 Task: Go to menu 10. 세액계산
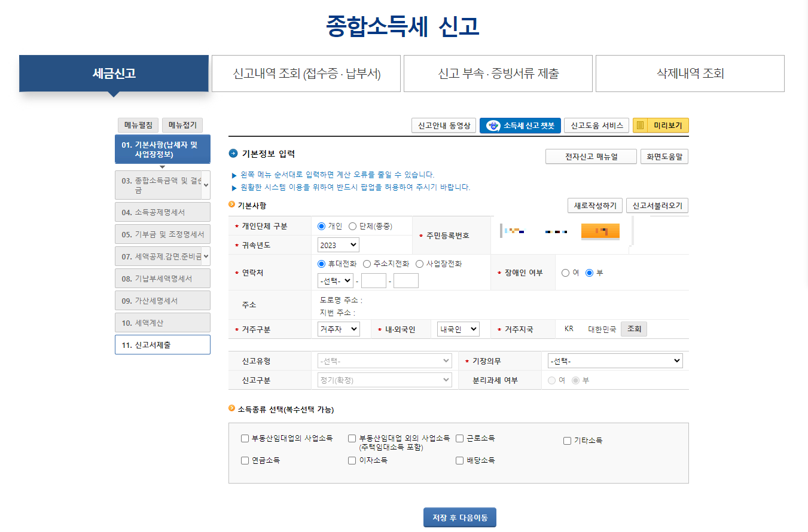(163, 323)
